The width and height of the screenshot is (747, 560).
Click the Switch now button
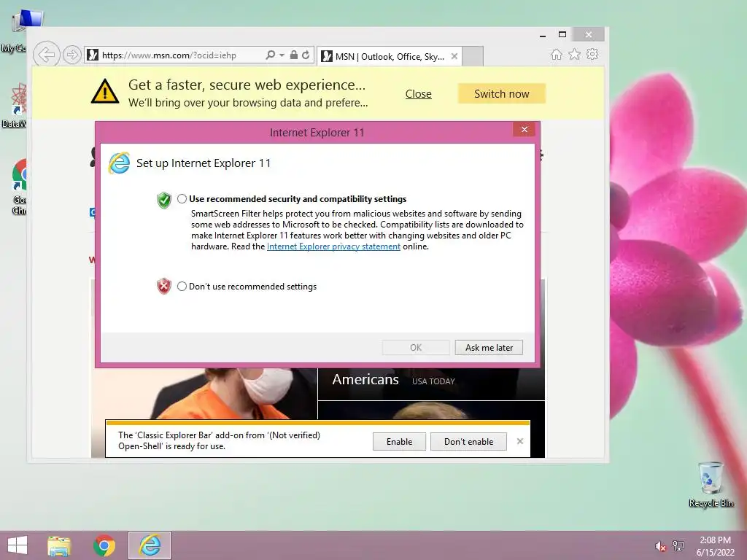pos(502,94)
